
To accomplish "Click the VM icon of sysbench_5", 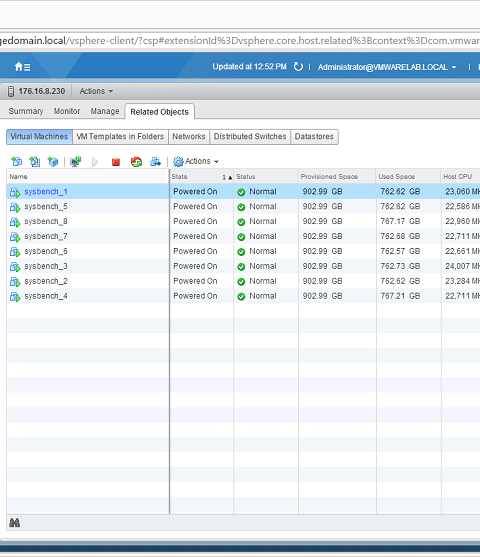I will 15,207.
